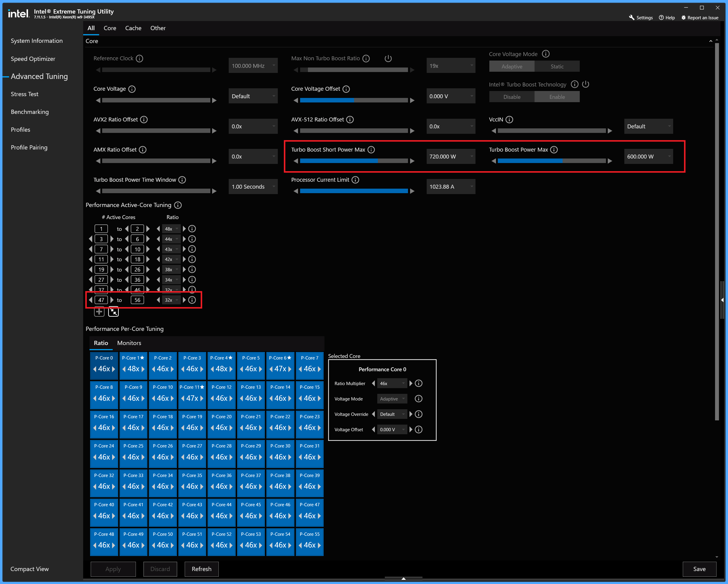Collapse the Core section header chevron

(711, 41)
